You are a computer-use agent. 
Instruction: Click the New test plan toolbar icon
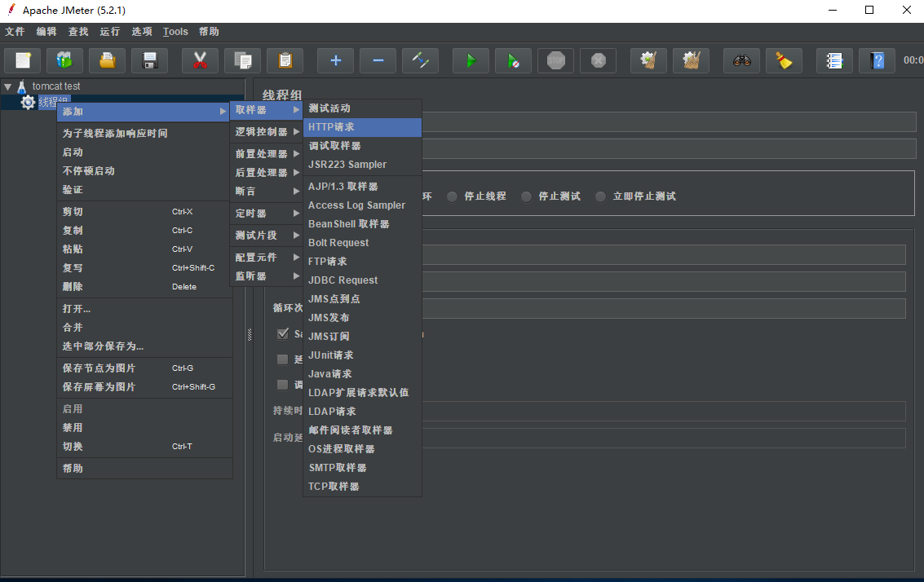coord(23,60)
